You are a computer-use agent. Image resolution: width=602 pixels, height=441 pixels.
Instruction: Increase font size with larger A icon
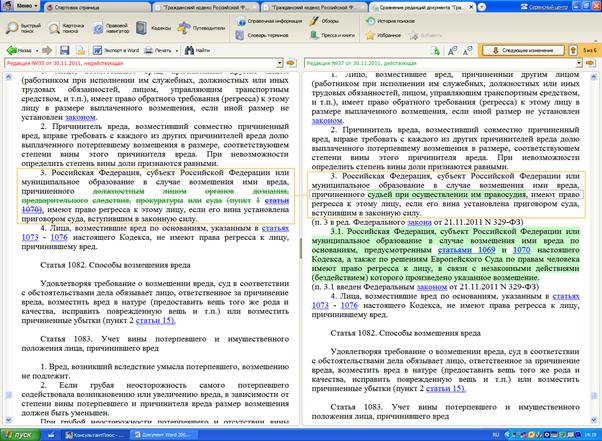tap(452, 50)
